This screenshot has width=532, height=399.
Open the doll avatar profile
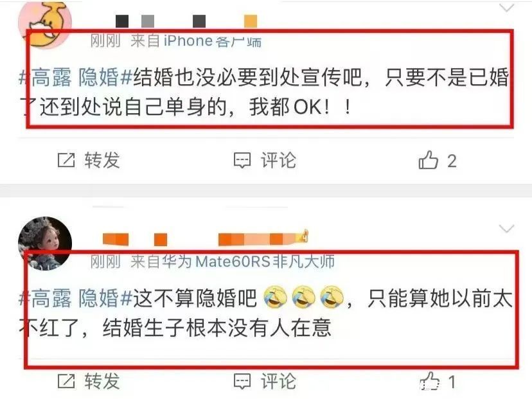[x=45, y=243]
